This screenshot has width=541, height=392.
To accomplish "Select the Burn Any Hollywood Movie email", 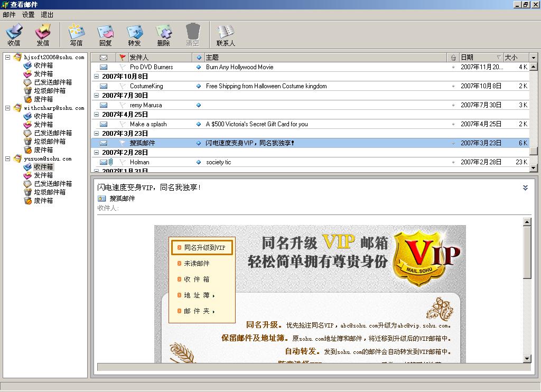I will (x=310, y=67).
